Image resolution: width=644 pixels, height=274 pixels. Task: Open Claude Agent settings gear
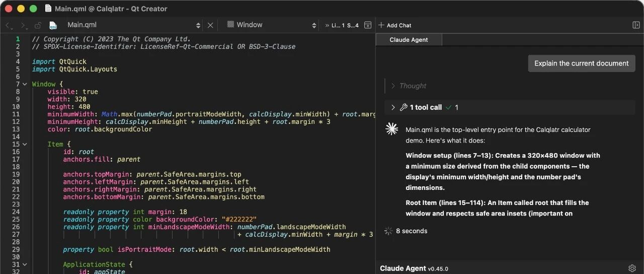632,268
